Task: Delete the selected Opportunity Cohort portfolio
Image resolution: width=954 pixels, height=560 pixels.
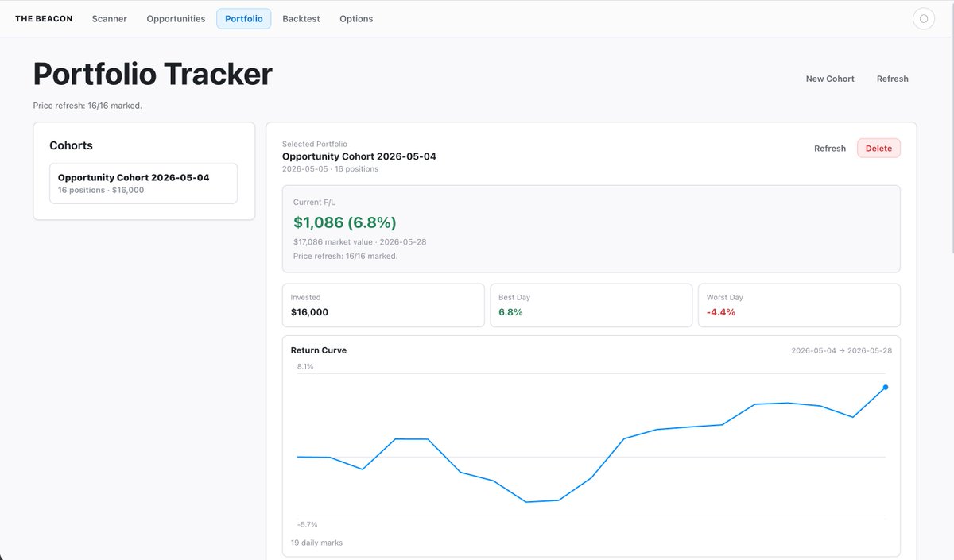Action: (x=878, y=149)
